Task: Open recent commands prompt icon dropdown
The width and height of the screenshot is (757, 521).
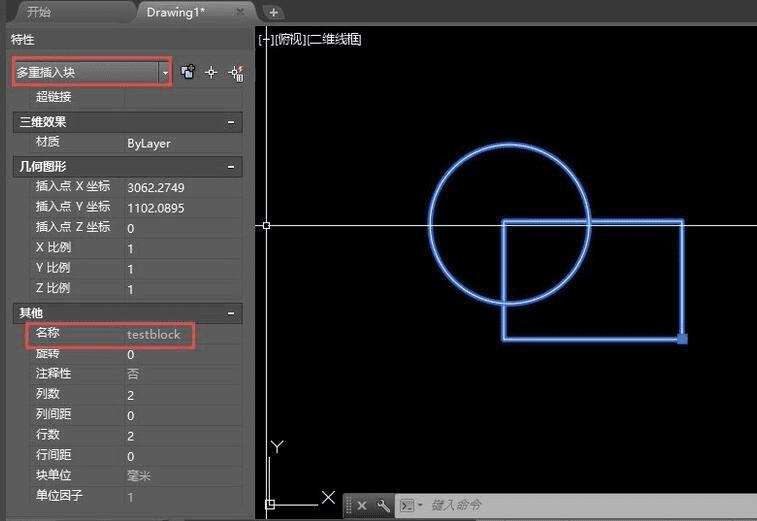Action: [411, 506]
